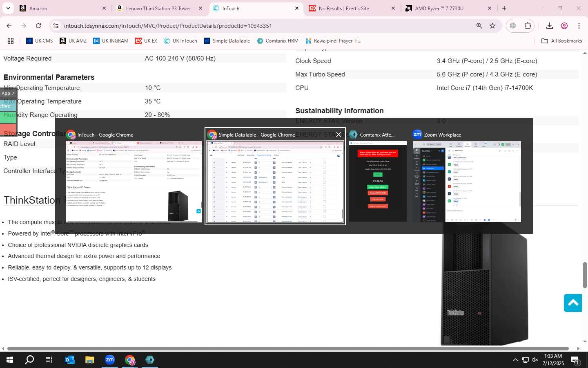Open the Comtanix HRM bookmark

coord(278,41)
